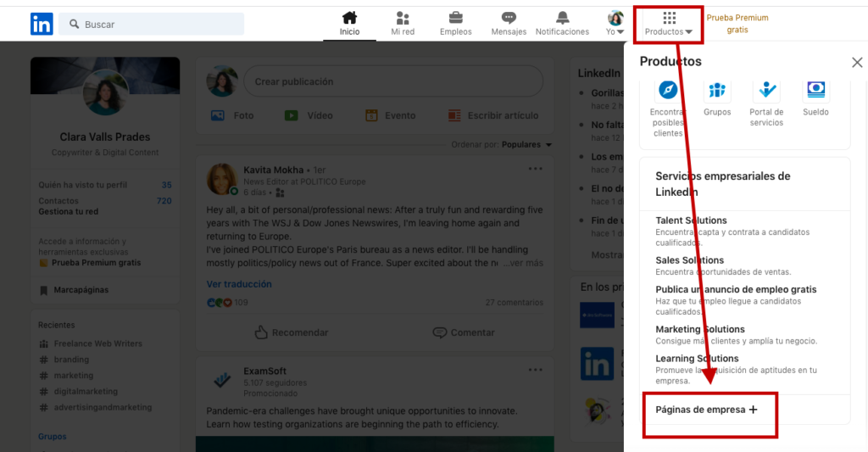868x452 pixels.
Task: Close the Productos panel
Action: (x=857, y=62)
